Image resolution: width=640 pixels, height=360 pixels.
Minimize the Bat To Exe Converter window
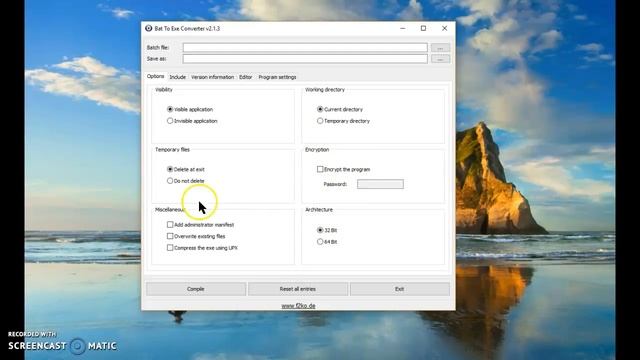(403, 28)
